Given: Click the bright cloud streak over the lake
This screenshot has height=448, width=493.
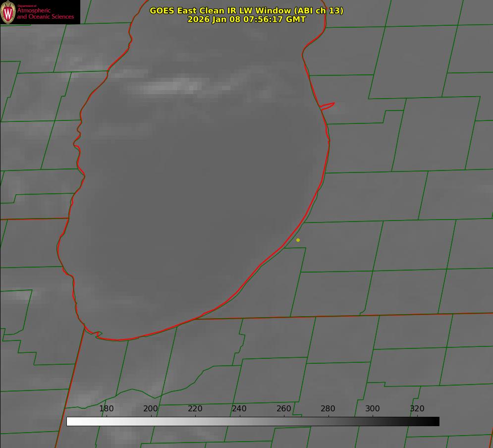Looking at the screenshot, I should [171, 88].
